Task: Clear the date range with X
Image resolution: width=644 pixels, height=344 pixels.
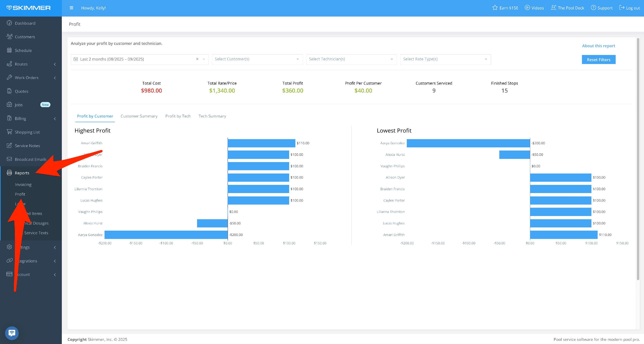Action: click(x=197, y=59)
